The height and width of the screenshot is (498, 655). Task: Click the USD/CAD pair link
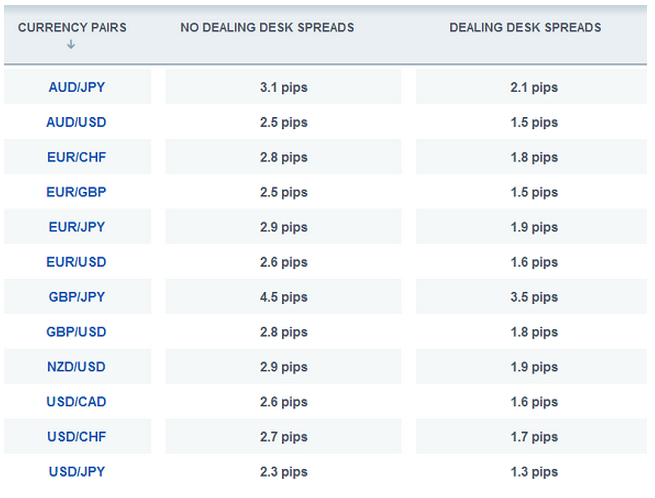click(x=77, y=402)
